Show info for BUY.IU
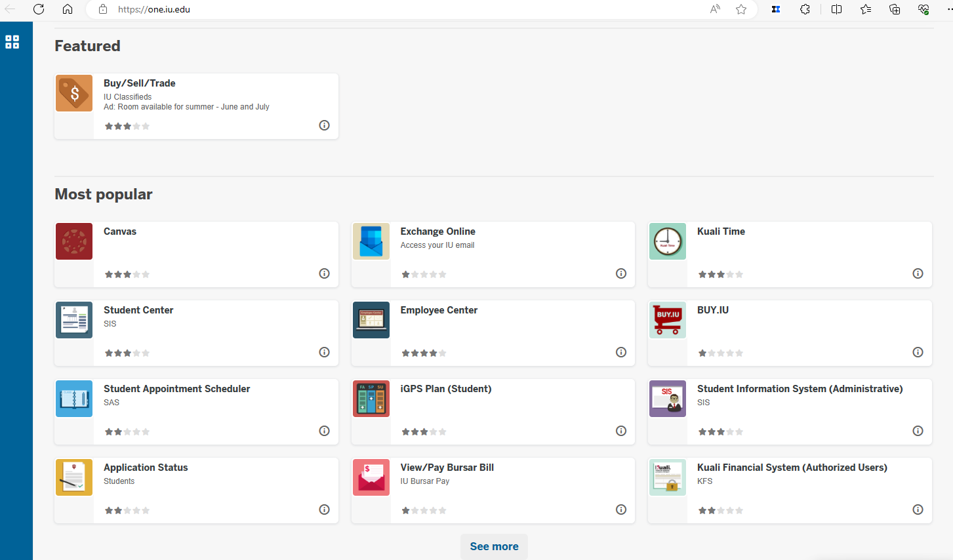This screenshot has height=560, width=953. point(918,352)
